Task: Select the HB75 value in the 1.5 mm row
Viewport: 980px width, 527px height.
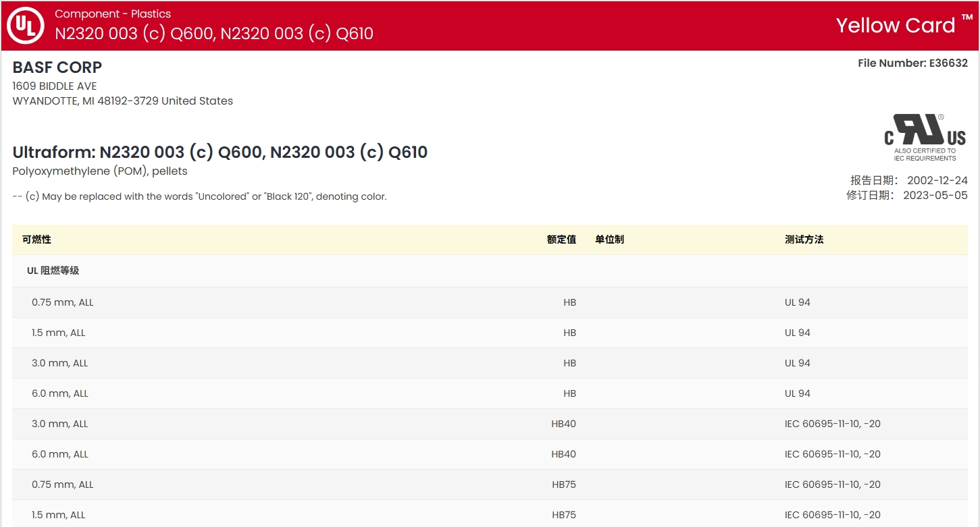Action: [564, 515]
